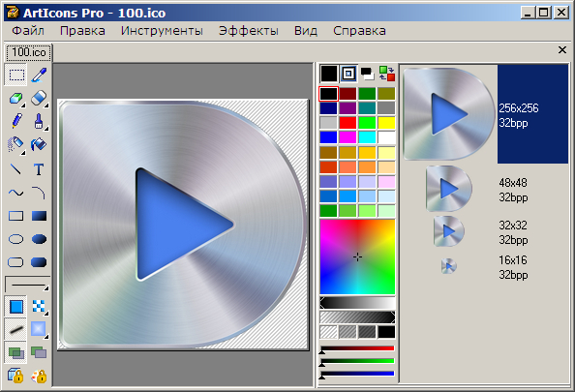Switch to the 100.ico document tab

click(29, 52)
